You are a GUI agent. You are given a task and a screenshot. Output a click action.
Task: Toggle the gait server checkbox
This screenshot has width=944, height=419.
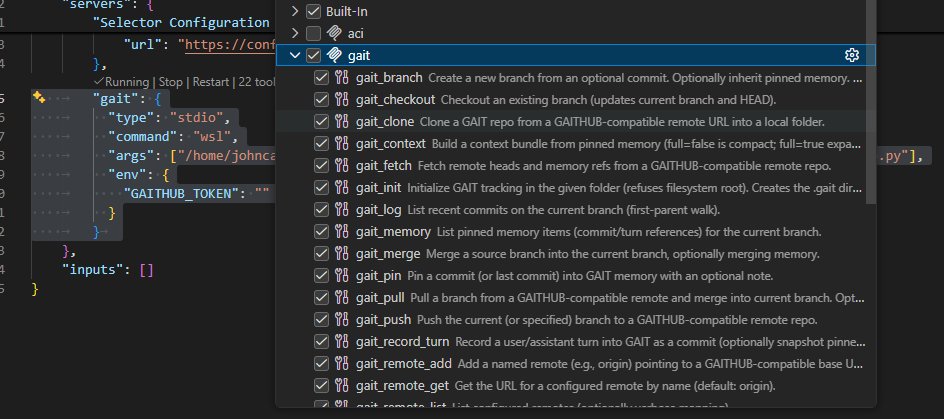tap(313, 55)
